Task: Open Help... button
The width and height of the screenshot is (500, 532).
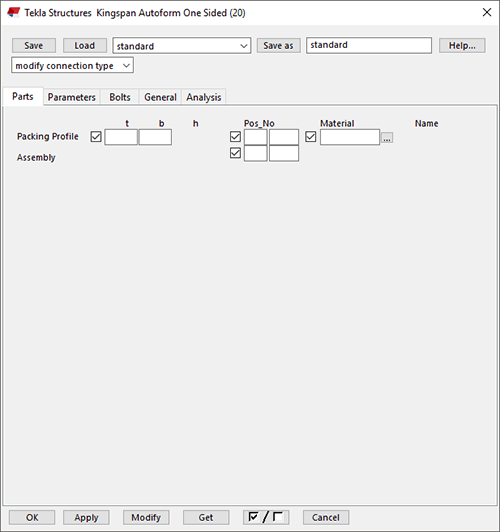Action: point(462,45)
